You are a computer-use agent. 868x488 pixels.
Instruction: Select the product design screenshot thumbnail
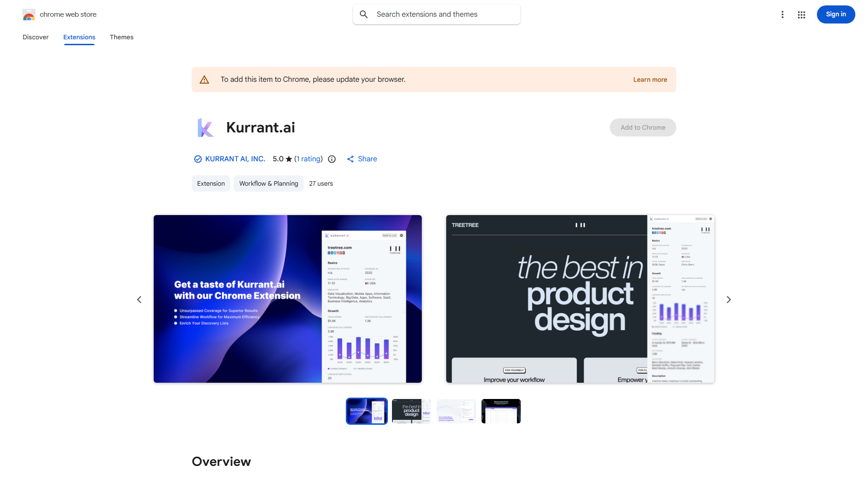coord(411,411)
